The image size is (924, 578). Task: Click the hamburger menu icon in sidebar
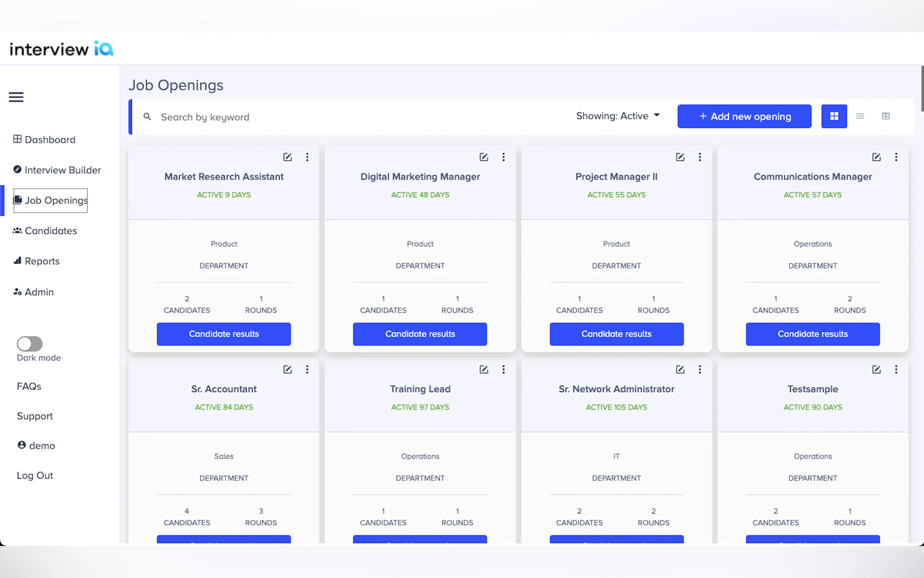16,97
